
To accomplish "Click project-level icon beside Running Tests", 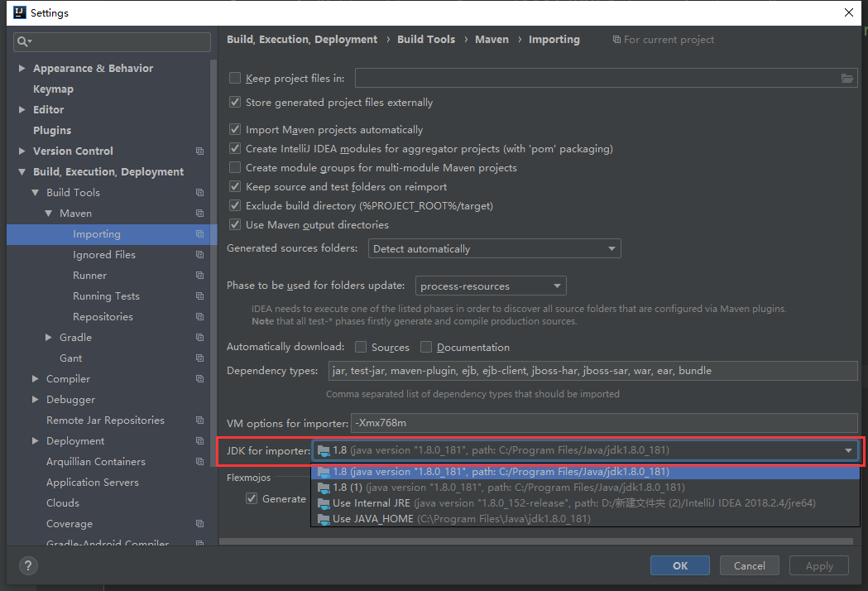I will [x=200, y=296].
